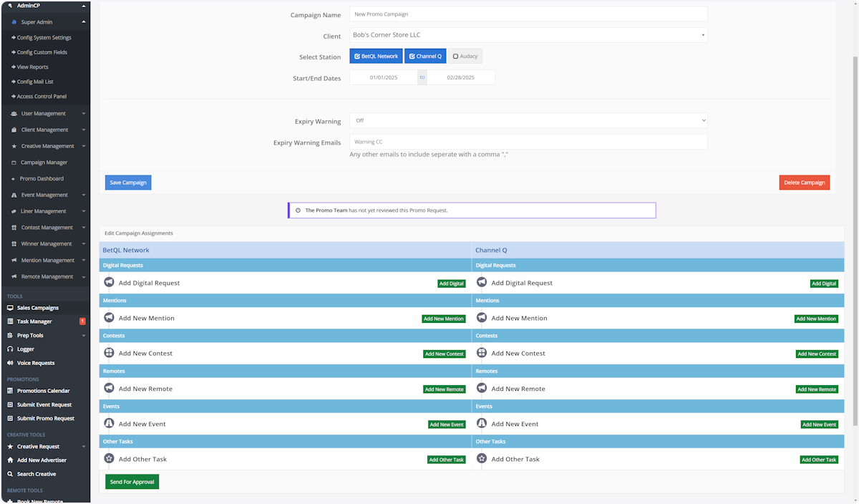Click the contest icon under Channel Q Contests

point(482,353)
